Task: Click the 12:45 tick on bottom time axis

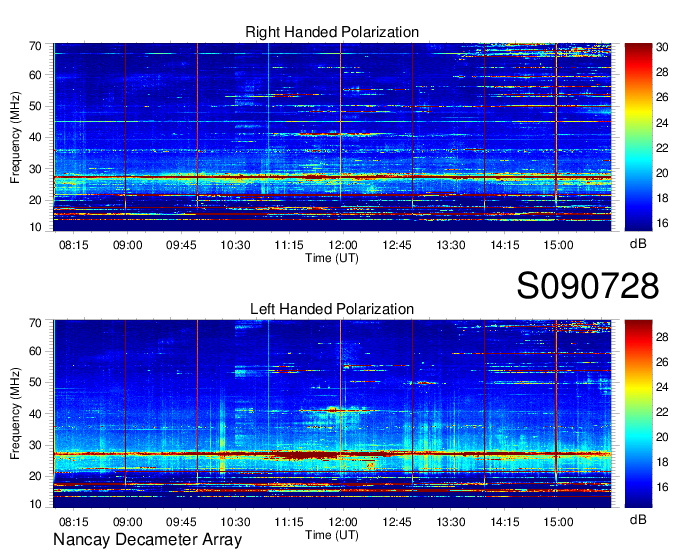Action: [x=397, y=522]
